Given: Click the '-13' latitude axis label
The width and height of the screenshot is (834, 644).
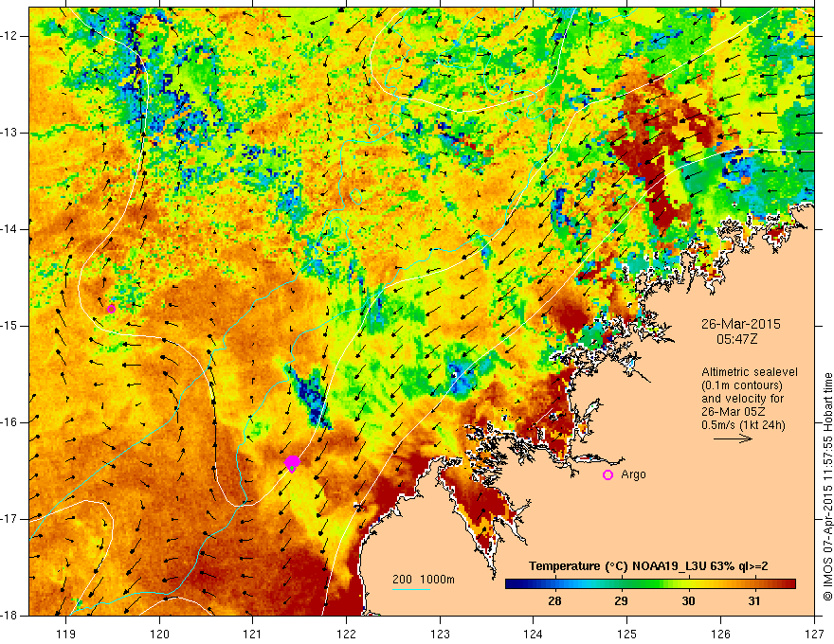Looking at the screenshot, I should coord(9,133).
